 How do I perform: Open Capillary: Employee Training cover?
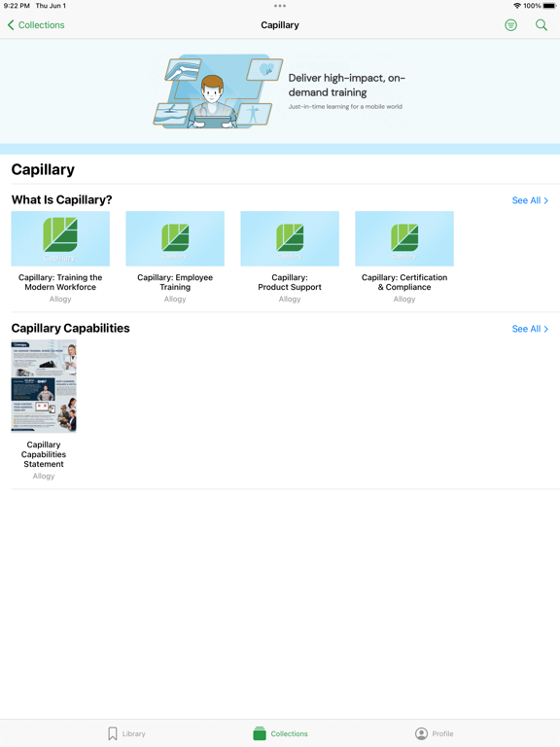click(175, 238)
